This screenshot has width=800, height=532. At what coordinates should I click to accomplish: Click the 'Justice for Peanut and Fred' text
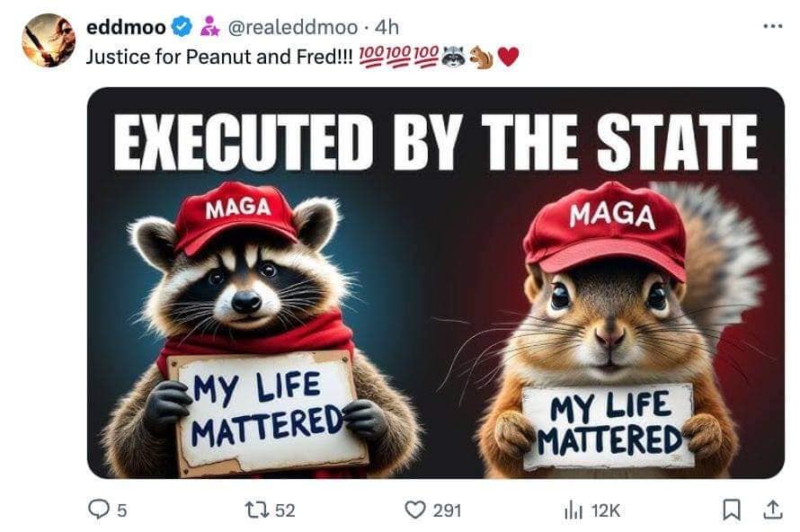click(x=220, y=57)
